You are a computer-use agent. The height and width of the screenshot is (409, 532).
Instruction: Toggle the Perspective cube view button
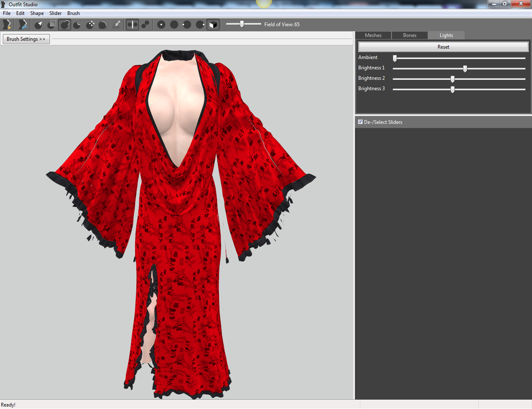(213, 25)
